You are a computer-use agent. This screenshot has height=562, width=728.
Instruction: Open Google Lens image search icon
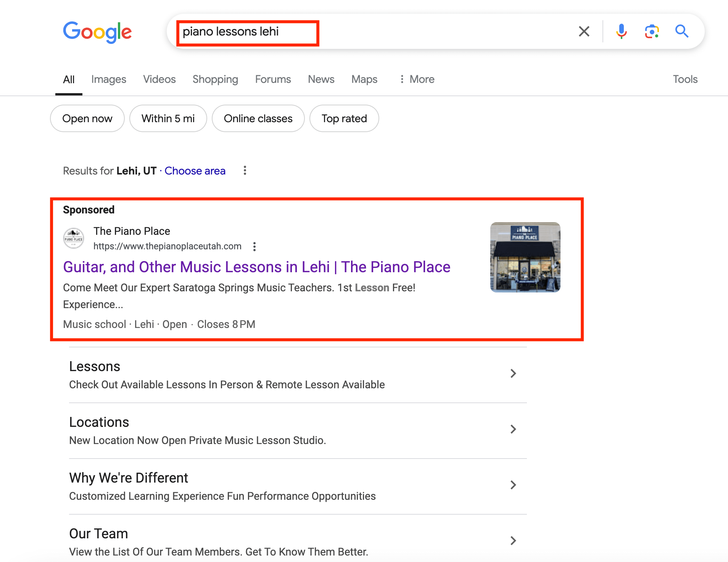[x=652, y=31]
